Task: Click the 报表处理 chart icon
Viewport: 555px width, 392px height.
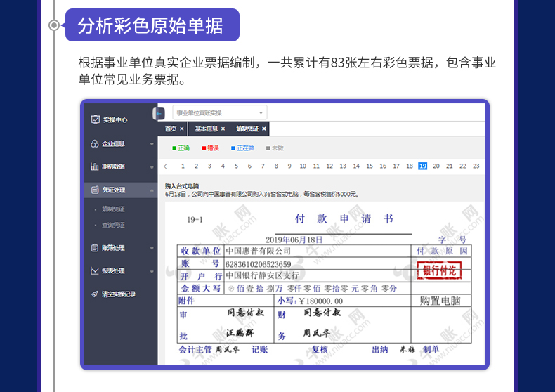Action: 95,270
